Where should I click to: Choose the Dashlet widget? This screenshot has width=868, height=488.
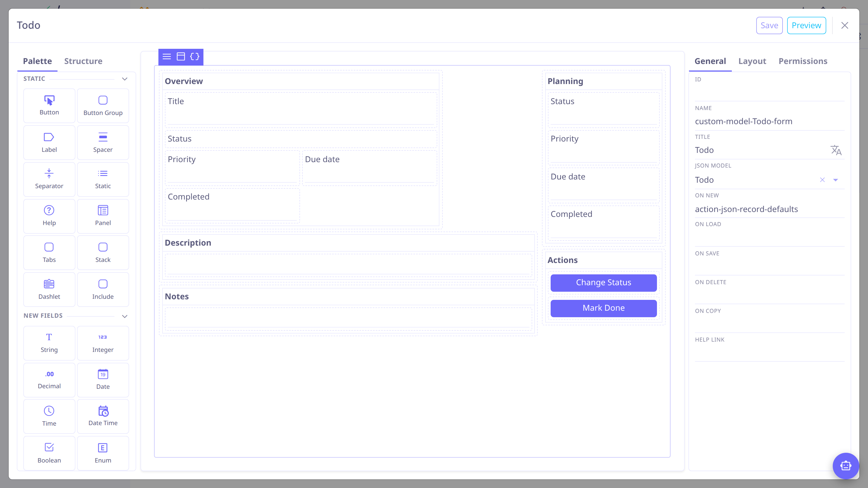49,289
